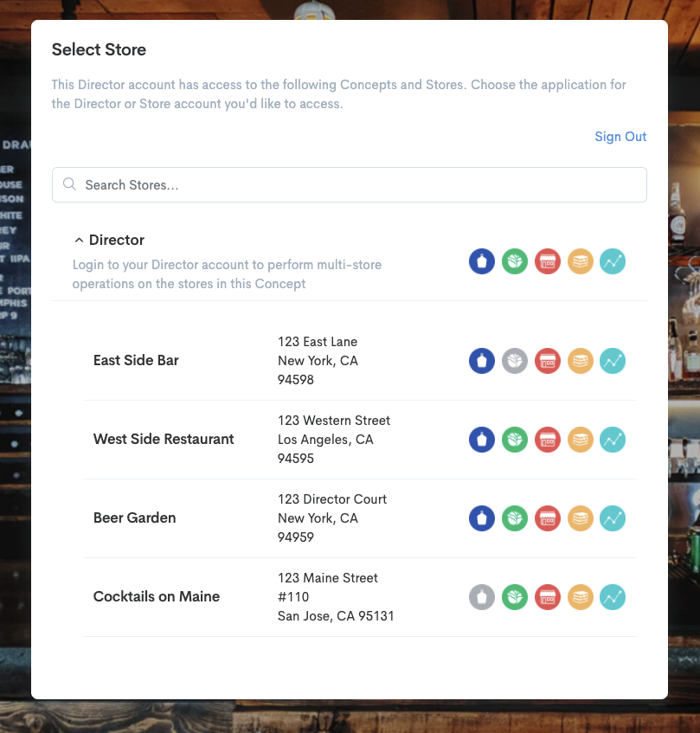Viewport: 700px width, 733px height.
Task: Pick the Cocktails on Maine store name
Action: coord(157,596)
